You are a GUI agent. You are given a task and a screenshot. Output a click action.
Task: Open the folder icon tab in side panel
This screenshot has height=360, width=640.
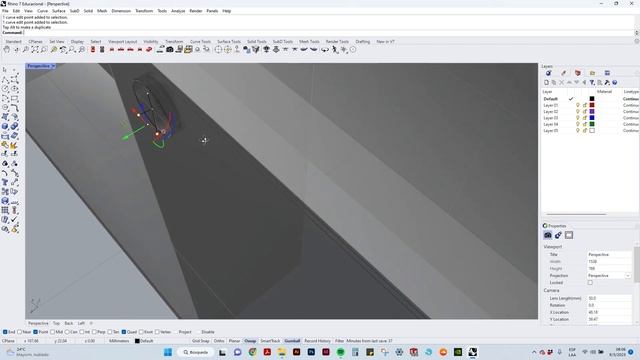coord(592,73)
